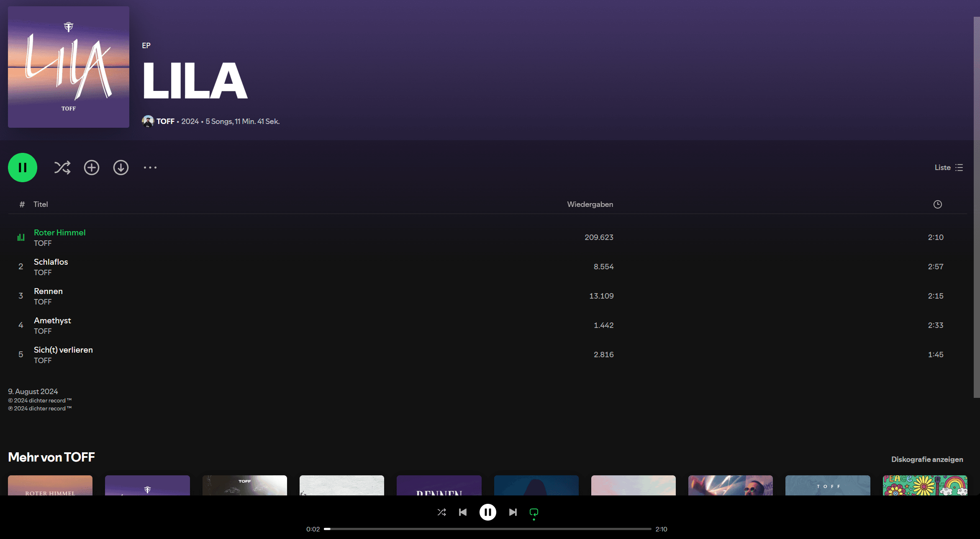Image resolution: width=980 pixels, height=539 pixels.
Task: Click Diskografie anzeigen link
Action: click(x=927, y=459)
